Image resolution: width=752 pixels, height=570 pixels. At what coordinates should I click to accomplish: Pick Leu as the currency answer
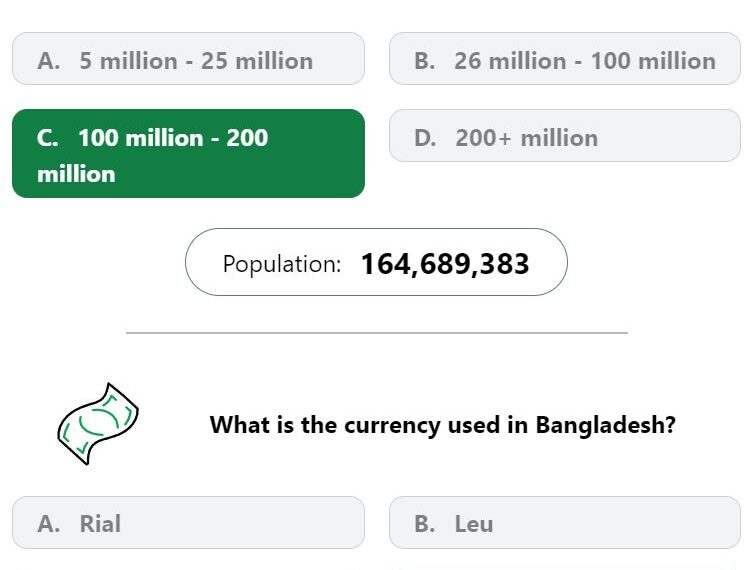click(x=565, y=523)
